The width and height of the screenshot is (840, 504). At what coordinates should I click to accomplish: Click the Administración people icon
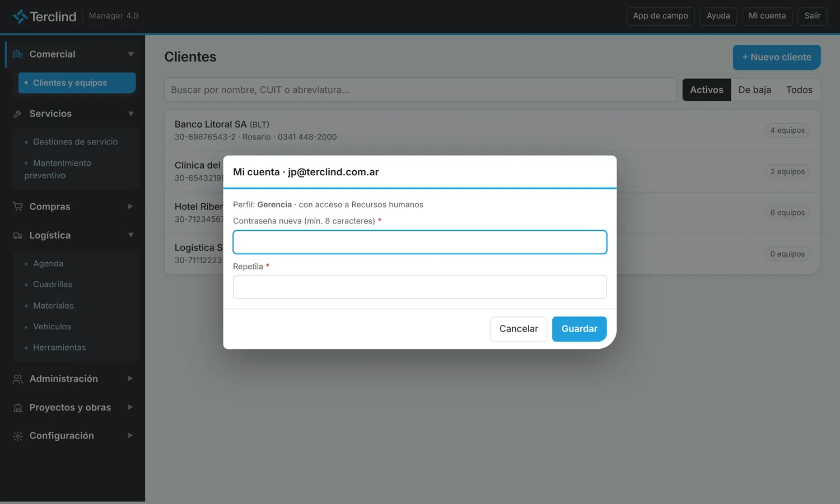click(x=18, y=379)
